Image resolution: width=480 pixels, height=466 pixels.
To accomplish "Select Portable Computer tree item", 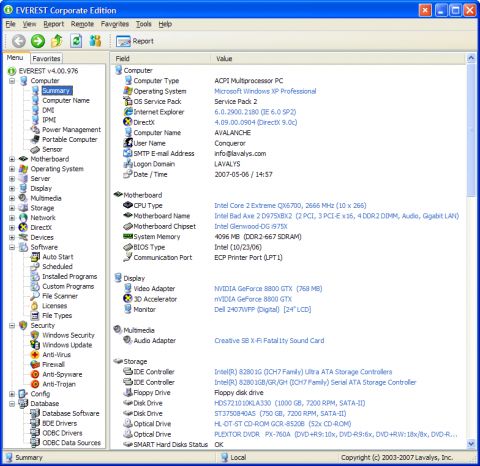I will tap(70, 139).
